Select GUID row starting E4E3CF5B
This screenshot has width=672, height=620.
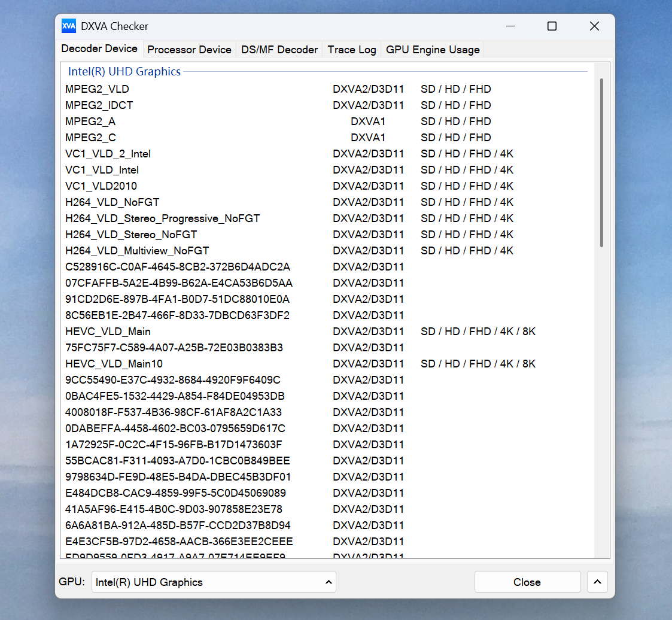[x=327, y=542]
